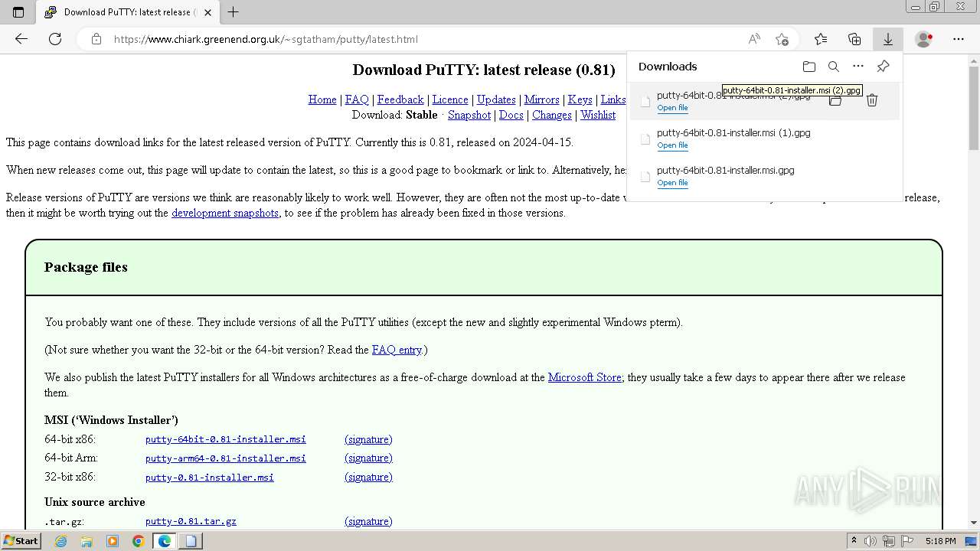
Task: Open the Keys link
Action: coord(580,99)
